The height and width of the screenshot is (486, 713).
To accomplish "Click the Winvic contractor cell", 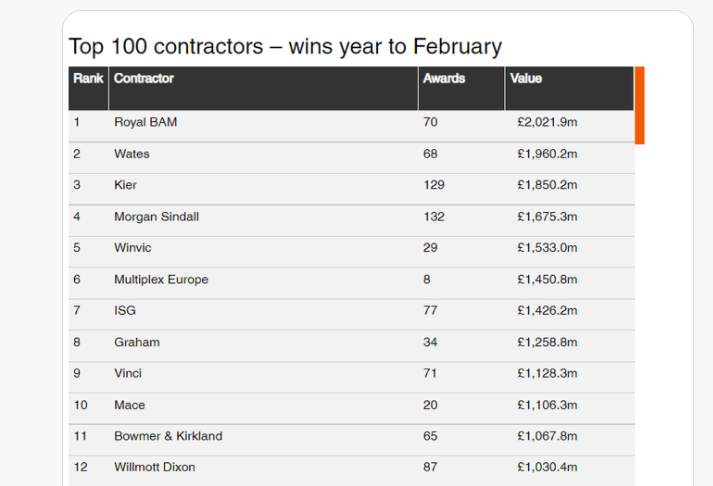I will point(133,248).
